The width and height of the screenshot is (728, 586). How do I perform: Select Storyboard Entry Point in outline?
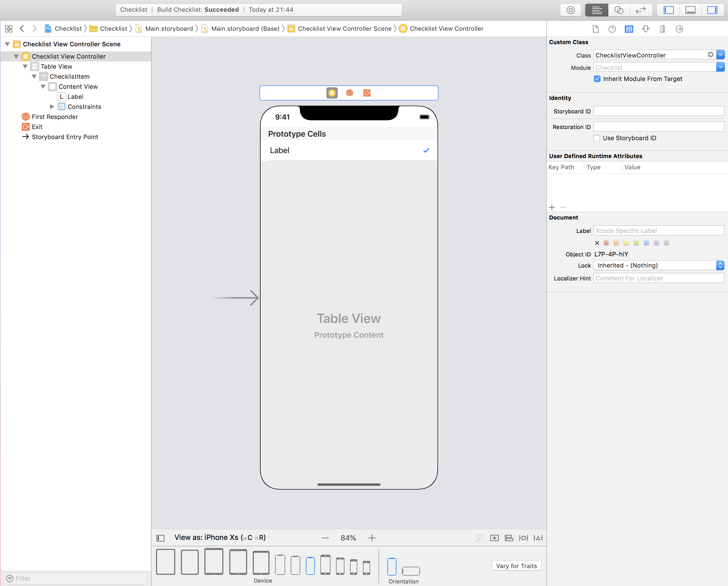click(65, 137)
